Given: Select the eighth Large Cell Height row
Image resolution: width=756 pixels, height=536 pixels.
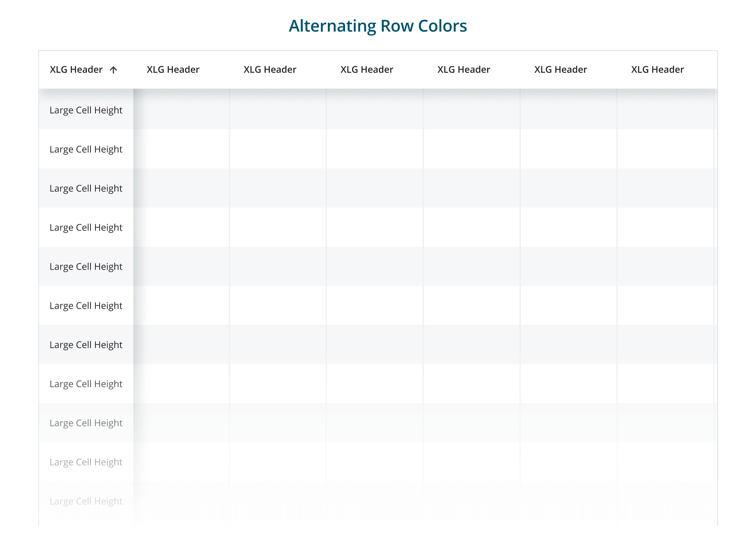Looking at the screenshot, I should pyautogui.click(x=86, y=384).
